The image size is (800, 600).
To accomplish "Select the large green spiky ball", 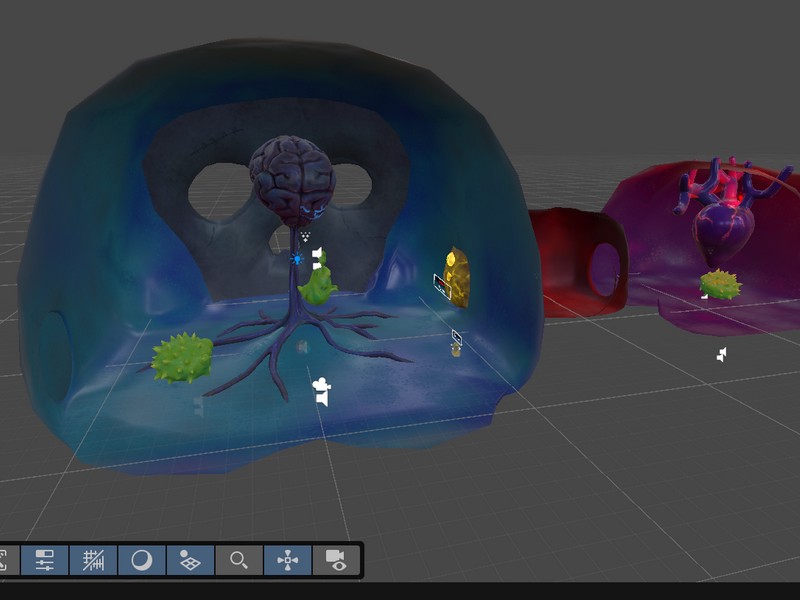I will pos(182,357).
